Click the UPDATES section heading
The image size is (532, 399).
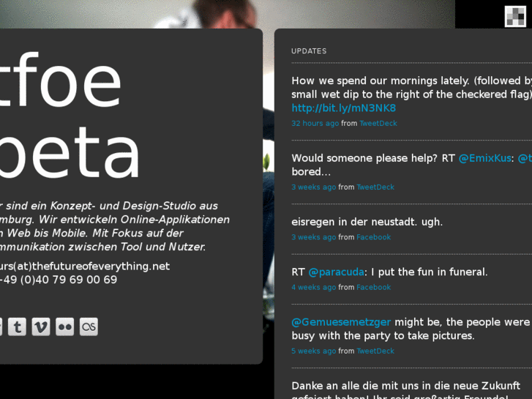(x=309, y=51)
